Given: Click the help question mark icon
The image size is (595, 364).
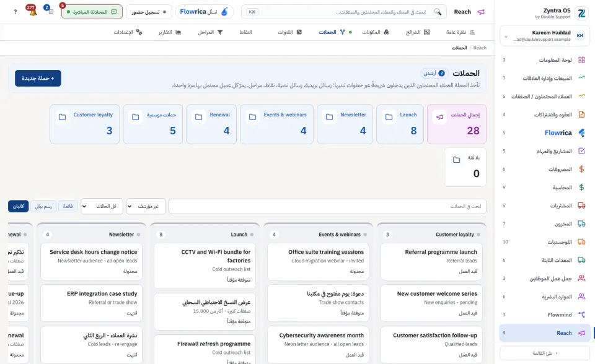Looking at the screenshot, I should [15, 12].
